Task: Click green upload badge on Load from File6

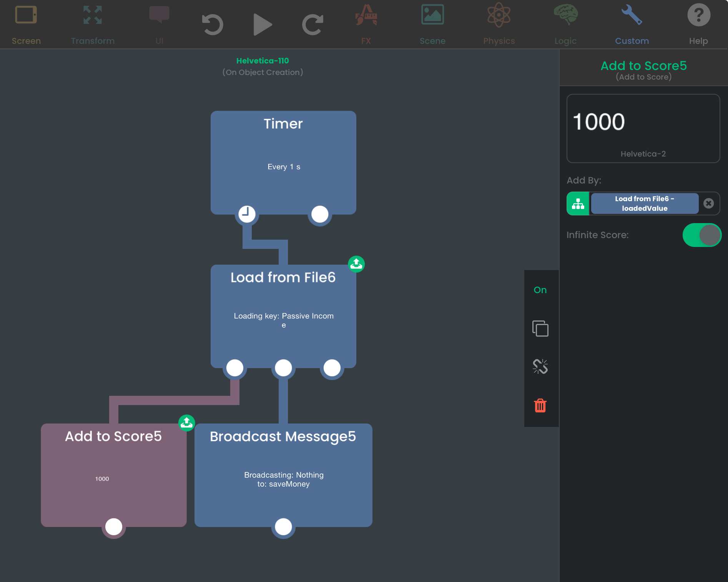Action: [356, 264]
